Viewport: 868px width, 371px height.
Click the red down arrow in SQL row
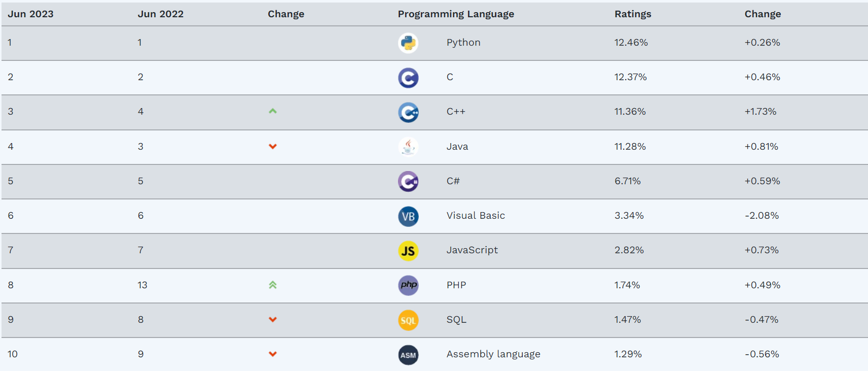coord(273,320)
